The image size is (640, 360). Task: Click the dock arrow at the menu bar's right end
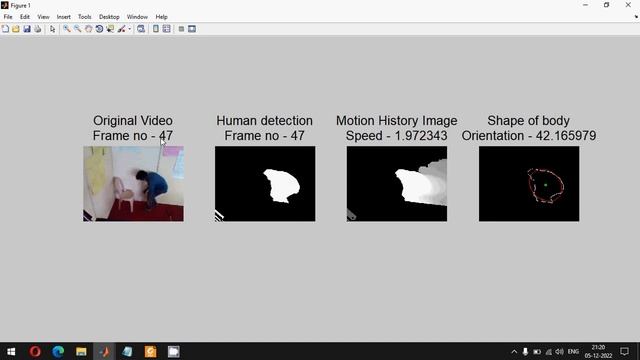pyautogui.click(x=636, y=17)
